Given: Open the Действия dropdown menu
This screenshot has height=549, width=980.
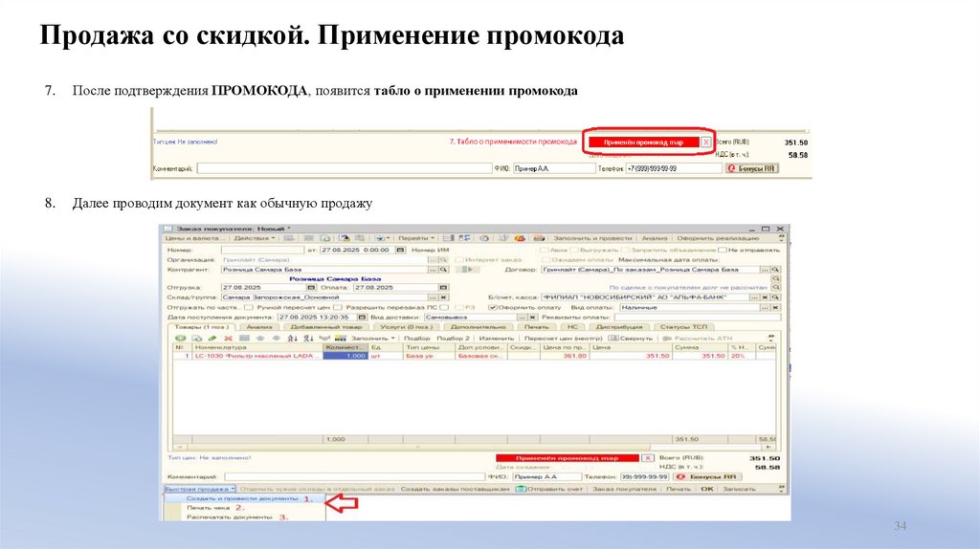Looking at the screenshot, I should (x=255, y=238).
